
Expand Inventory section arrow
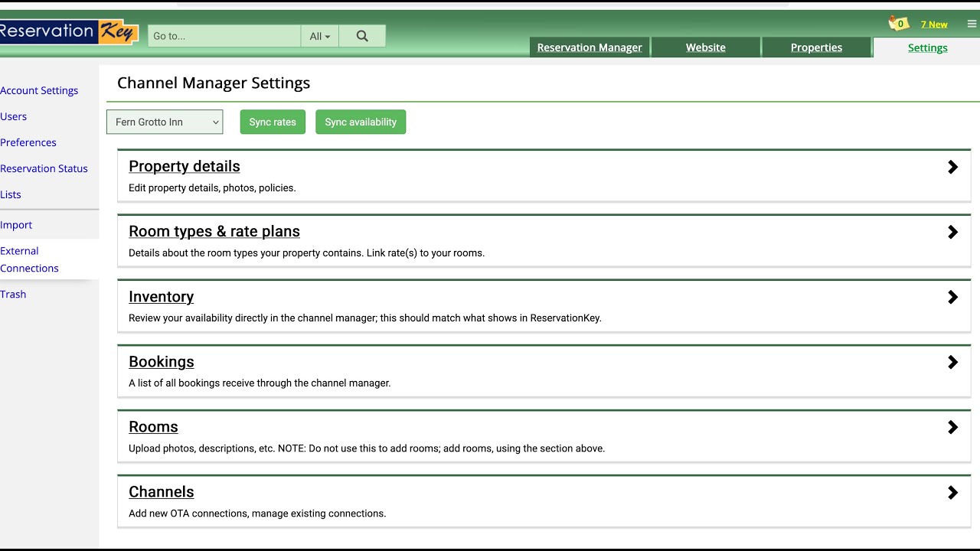pyautogui.click(x=952, y=297)
